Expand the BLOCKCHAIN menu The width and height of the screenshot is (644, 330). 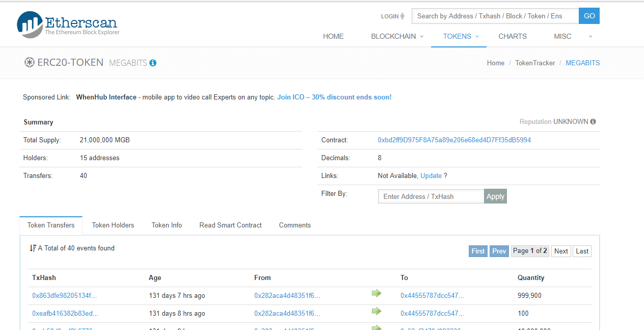tap(397, 36)
